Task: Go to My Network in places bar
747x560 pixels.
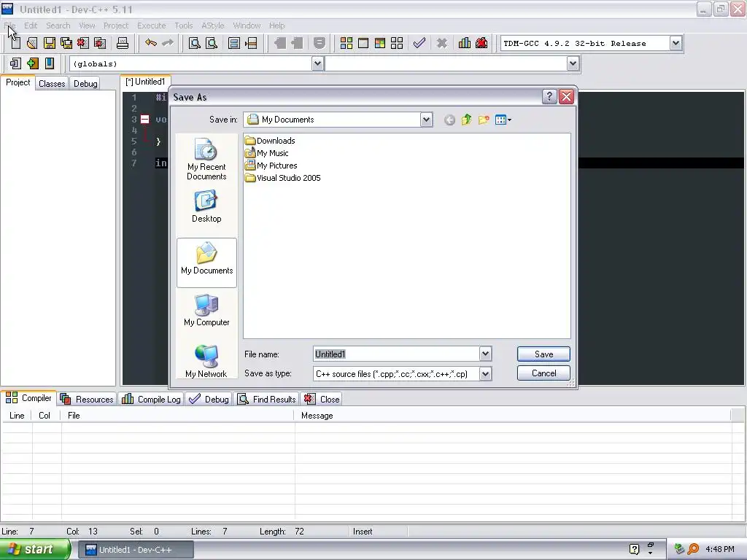Action: tap(206, 362)
